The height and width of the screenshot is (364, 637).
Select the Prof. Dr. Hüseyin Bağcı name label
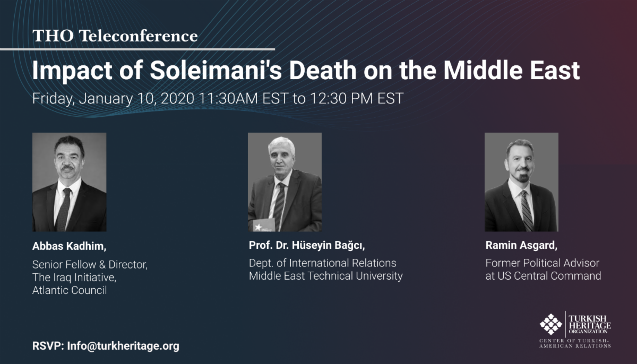(307, 245)
